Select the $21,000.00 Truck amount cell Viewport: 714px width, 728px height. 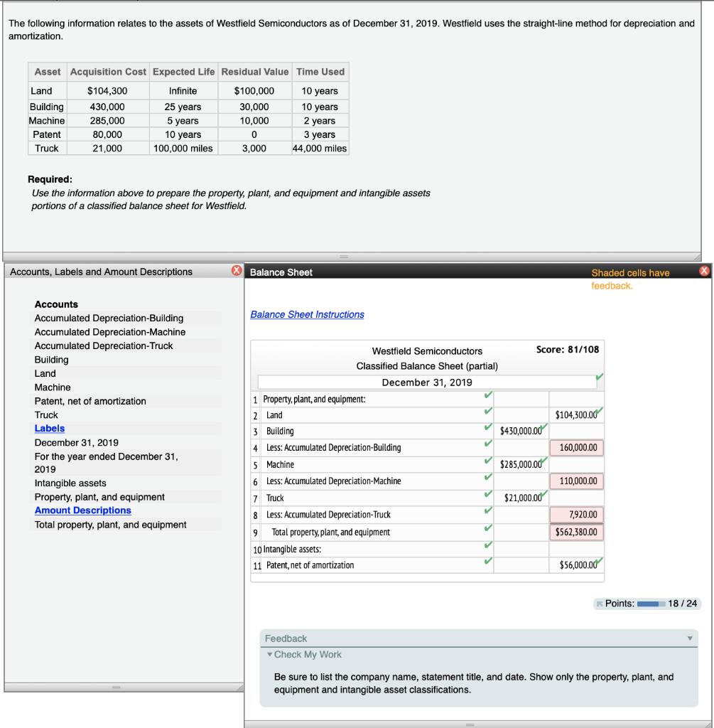coord(521,498)
